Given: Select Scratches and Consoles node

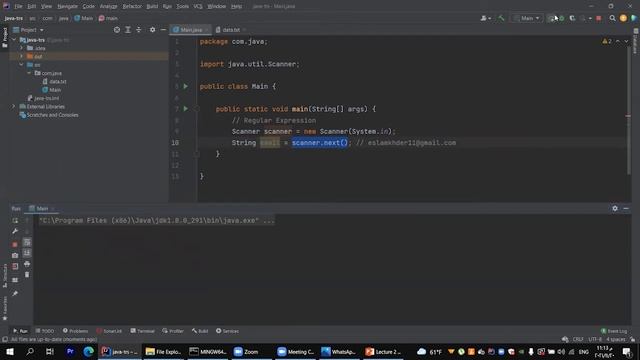Looking at the screenshot, I should [x=49, y=115].
